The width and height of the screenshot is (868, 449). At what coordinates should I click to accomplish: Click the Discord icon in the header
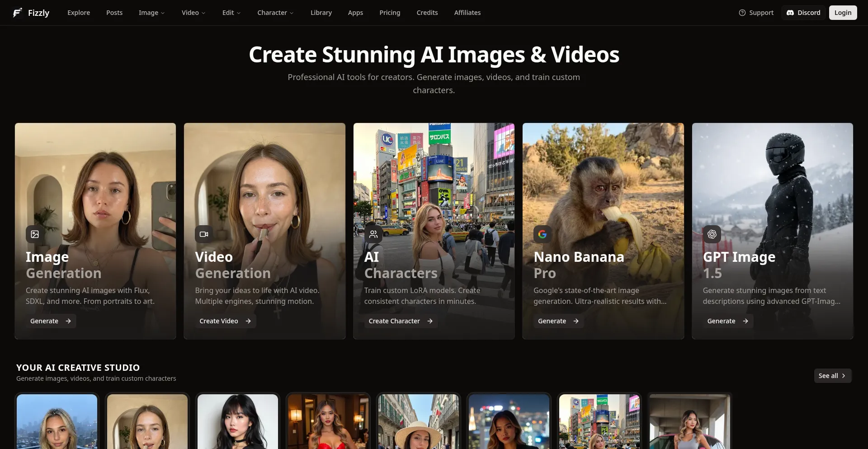click(790, 13)
